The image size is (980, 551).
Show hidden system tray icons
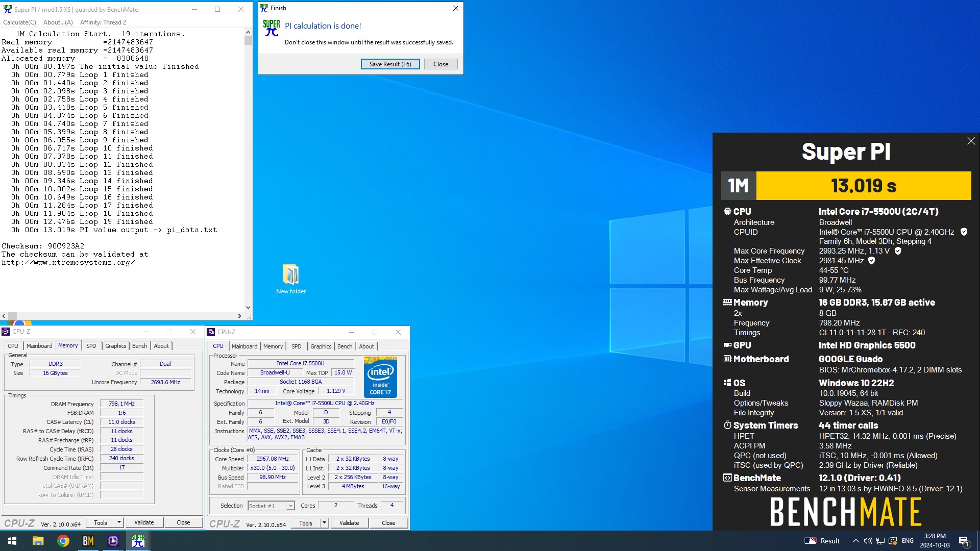pyautogui.click(x=855, y=541)
